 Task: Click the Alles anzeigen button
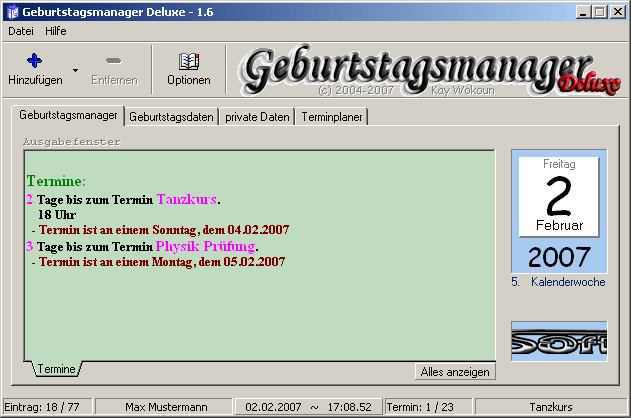[455, 372]
